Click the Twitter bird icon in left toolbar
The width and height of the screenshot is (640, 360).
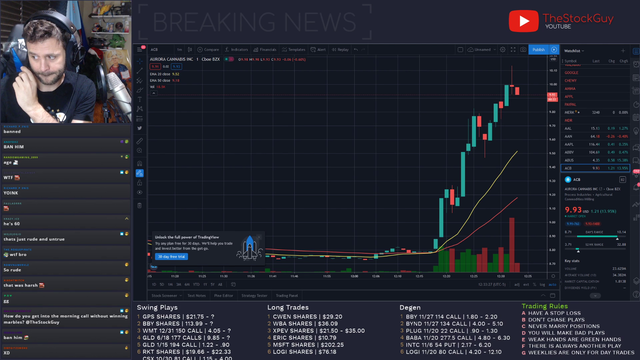[140, 128]
